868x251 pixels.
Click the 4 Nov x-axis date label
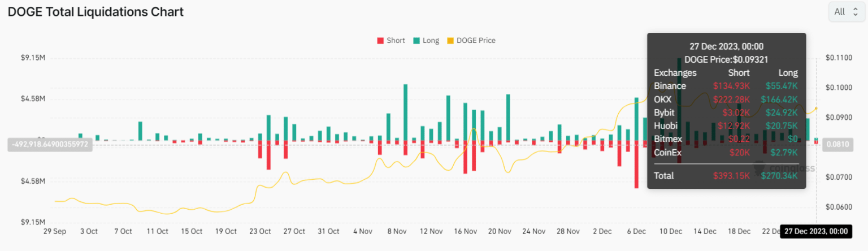coord(363,231)
